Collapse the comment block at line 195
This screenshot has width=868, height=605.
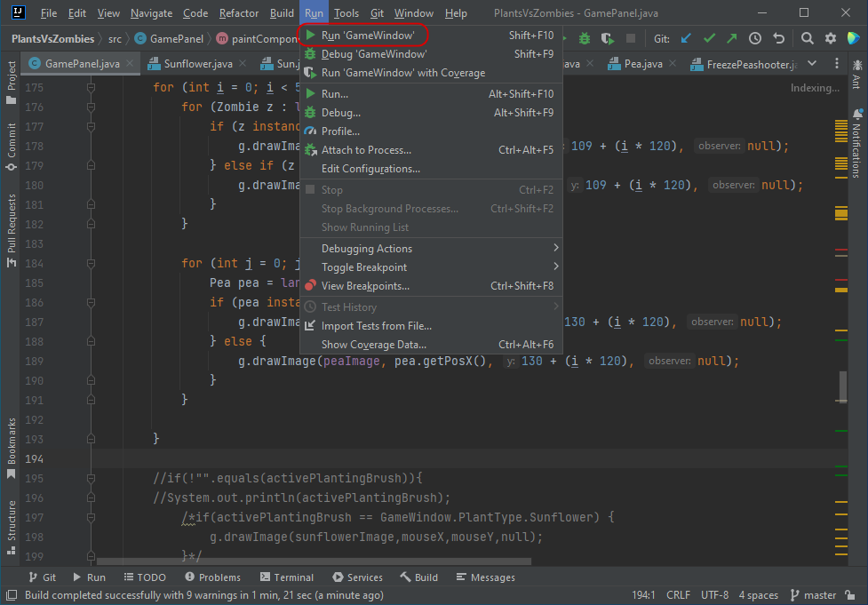(x=91, y=478)
